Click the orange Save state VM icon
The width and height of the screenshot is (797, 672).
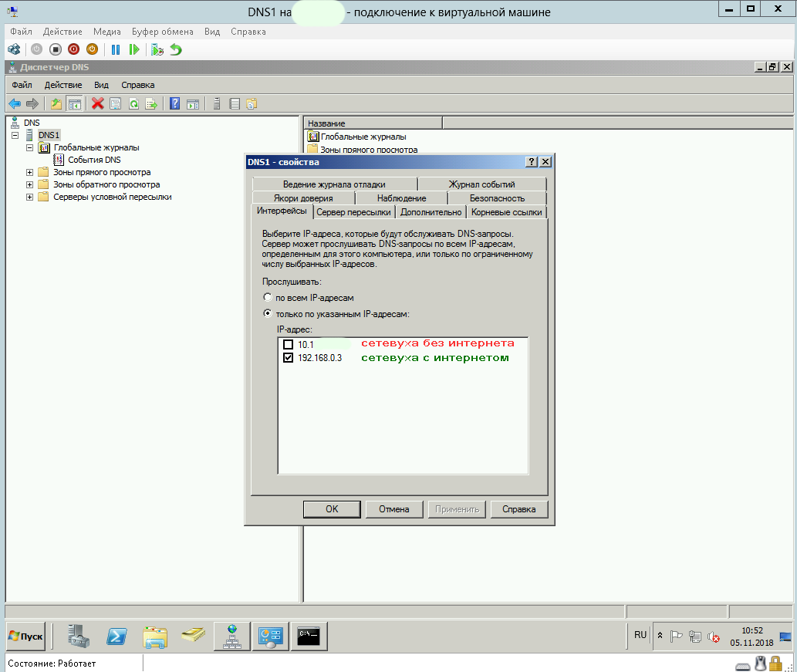pyautogui.click(x=92, y=49)
